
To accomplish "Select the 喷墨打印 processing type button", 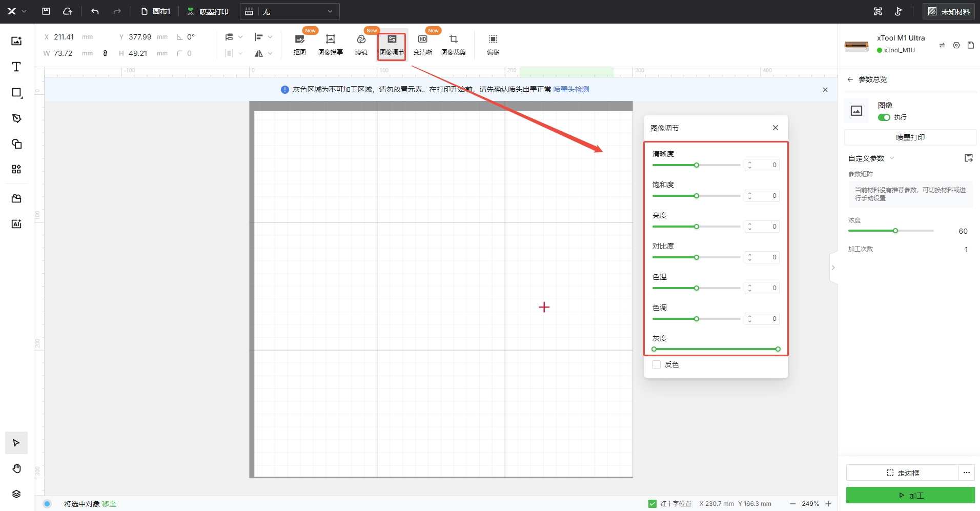I will click(910, 137).
